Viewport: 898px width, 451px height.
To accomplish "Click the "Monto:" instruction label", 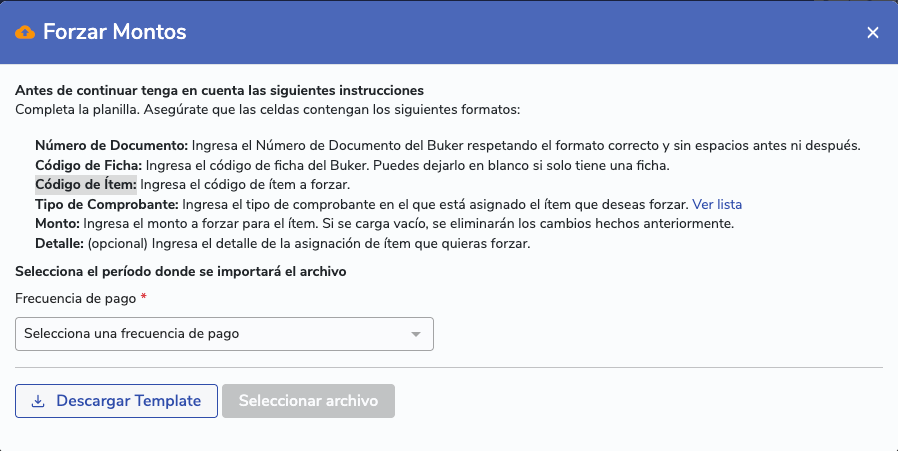I will [x=57, y=223].
